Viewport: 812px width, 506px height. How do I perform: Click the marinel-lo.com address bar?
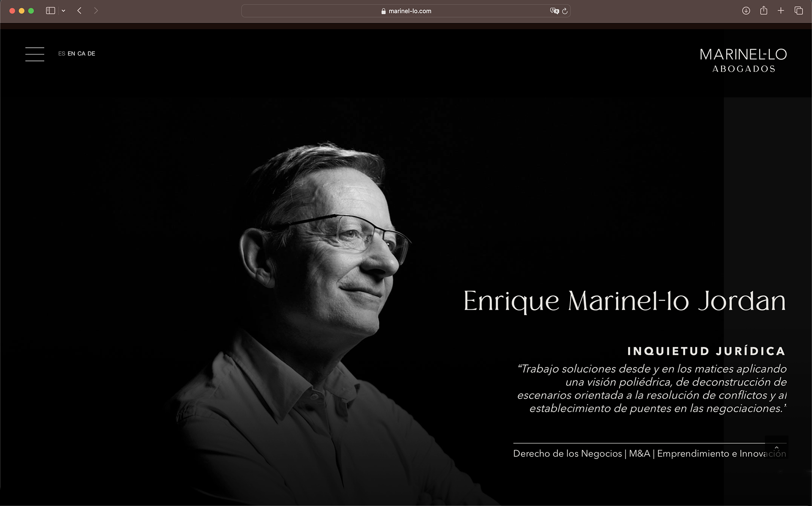(x=406, y=11)
